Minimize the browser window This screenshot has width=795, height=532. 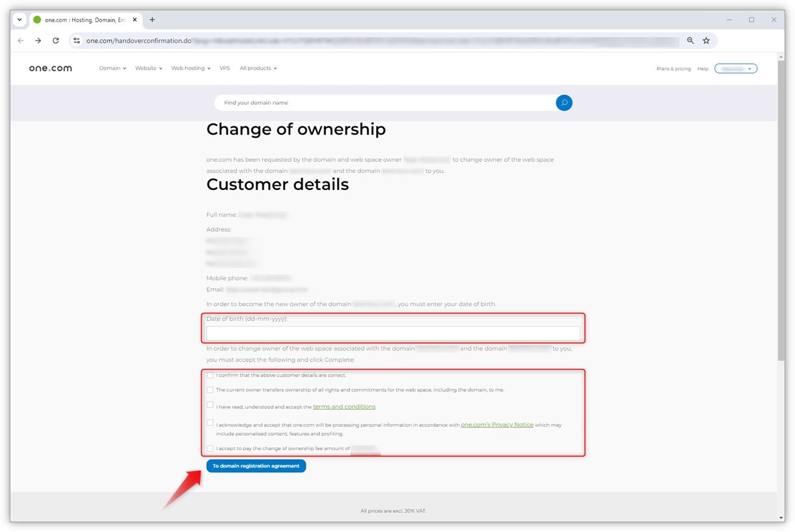pos(729,20)
